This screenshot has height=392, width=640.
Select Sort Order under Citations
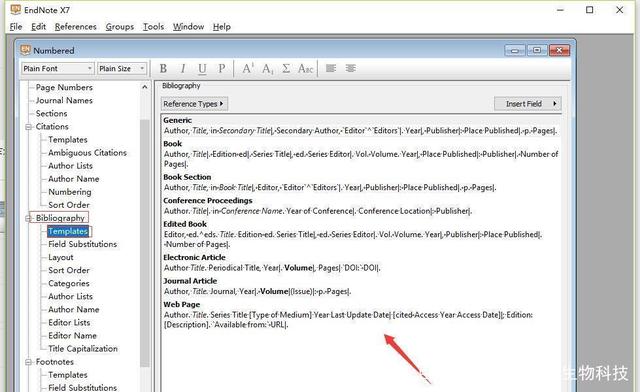point(69,205)
